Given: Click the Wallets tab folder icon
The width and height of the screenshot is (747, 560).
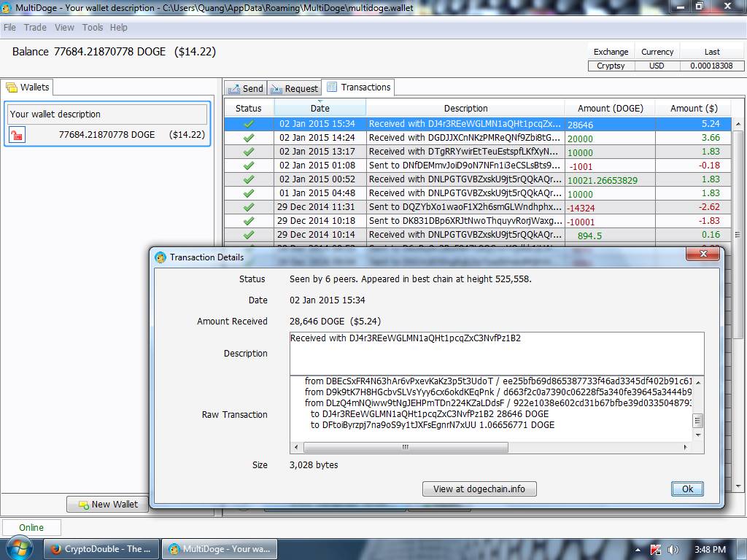Looking at the screenshot, I should click(12, 87).
